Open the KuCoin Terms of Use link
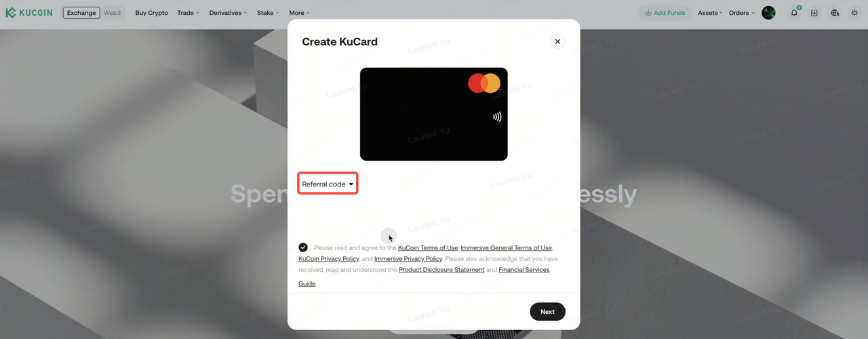This screenshot has width=868, height=339. click(x=428, y=248)
